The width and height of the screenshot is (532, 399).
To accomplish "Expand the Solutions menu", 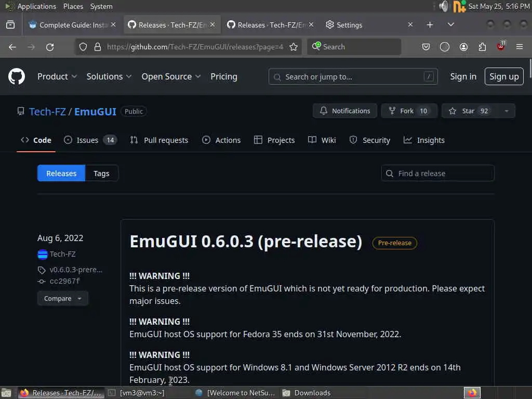I will coord(109,77).
